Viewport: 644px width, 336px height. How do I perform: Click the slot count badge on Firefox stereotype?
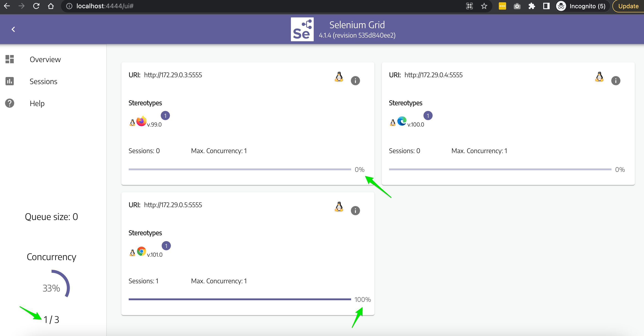pyautogui.click(x=165, y=116)
